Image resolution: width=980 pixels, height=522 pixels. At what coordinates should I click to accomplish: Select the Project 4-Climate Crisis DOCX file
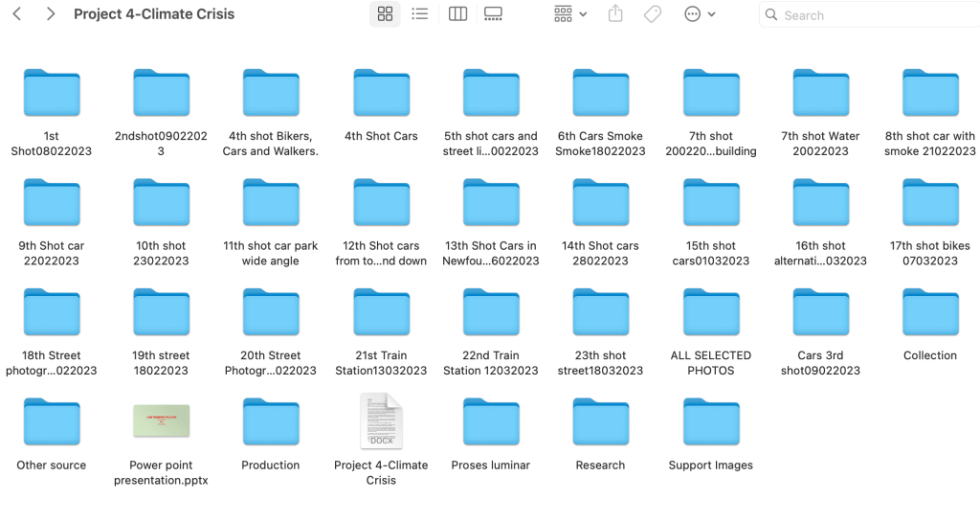381,421
